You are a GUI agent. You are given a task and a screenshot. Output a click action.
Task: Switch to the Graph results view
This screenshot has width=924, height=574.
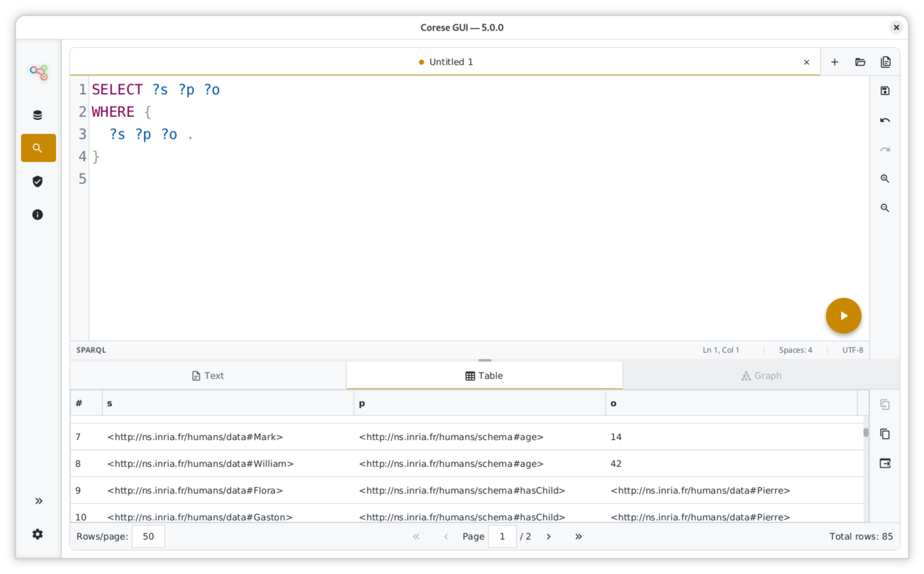click(x=761, y=375)
